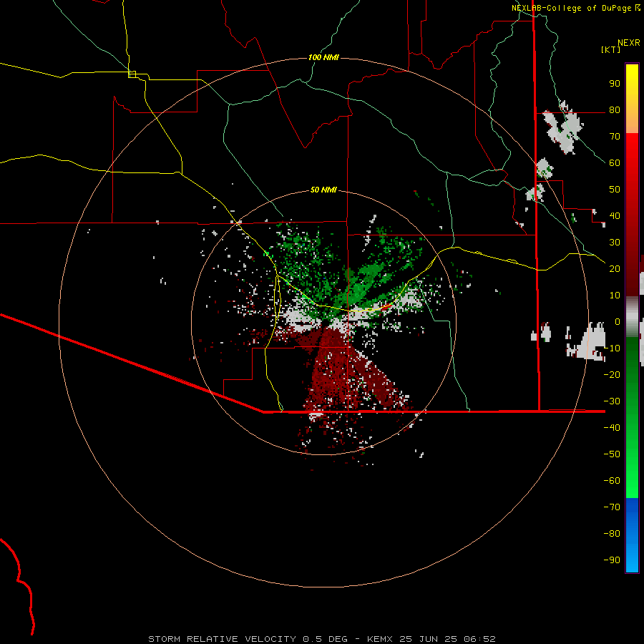Select the -50 value on velocity scale

[612, 454]
